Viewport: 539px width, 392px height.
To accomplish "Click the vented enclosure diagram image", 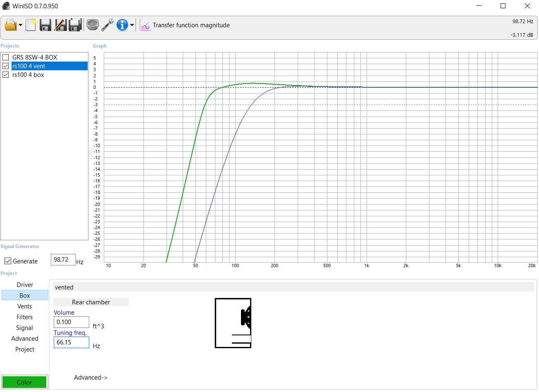I will tap(233, 323).
